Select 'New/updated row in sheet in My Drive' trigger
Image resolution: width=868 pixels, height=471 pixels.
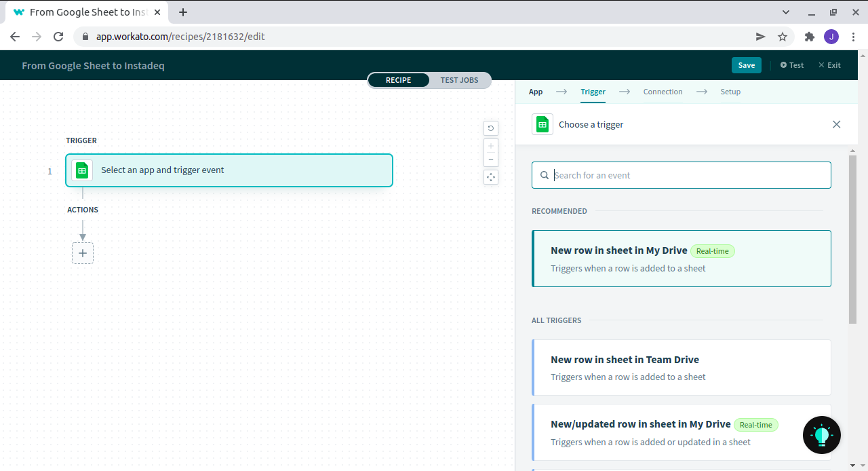click(682, 432)
